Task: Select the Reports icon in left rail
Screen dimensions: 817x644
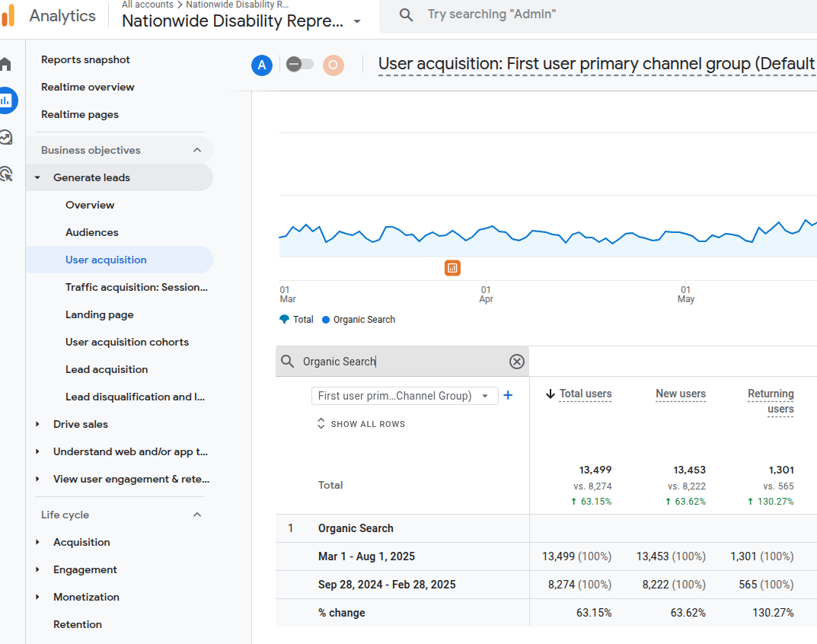Action: [x=6, y=100]
